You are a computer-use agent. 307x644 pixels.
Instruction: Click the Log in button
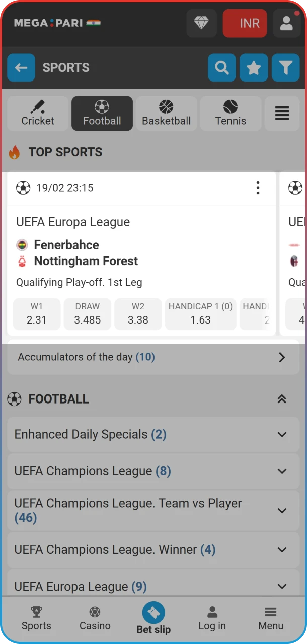212,619
